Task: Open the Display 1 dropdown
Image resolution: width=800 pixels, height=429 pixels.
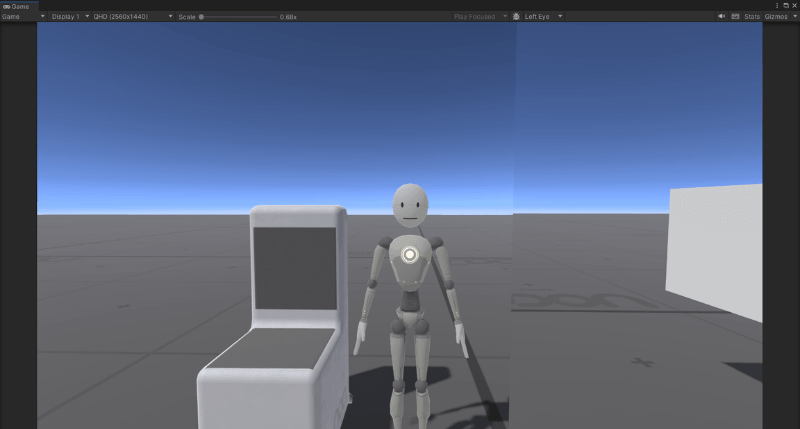Action: point(70,16)
